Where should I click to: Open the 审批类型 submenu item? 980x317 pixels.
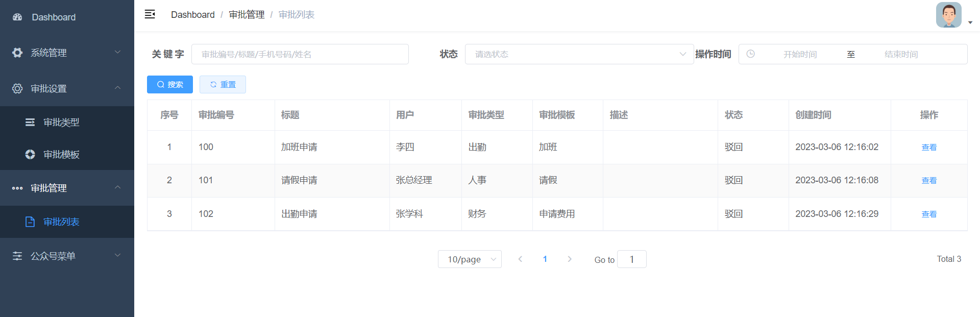point(67,123)
